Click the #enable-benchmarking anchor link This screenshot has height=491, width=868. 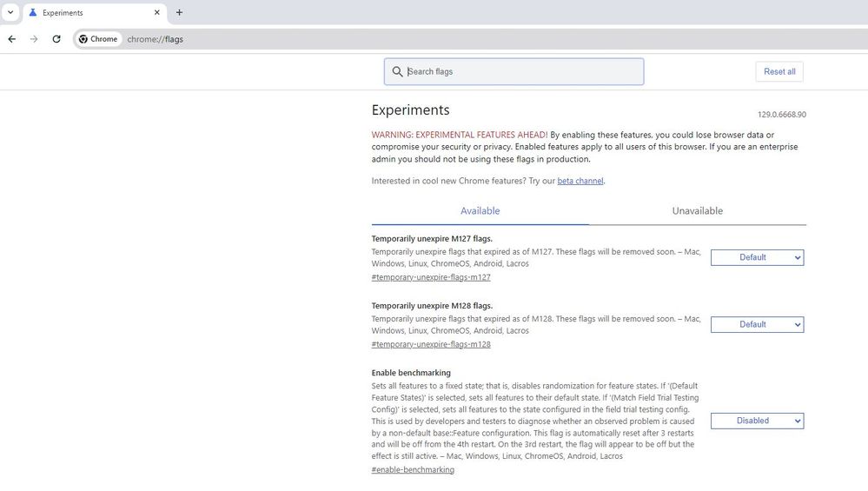point(413,469)
